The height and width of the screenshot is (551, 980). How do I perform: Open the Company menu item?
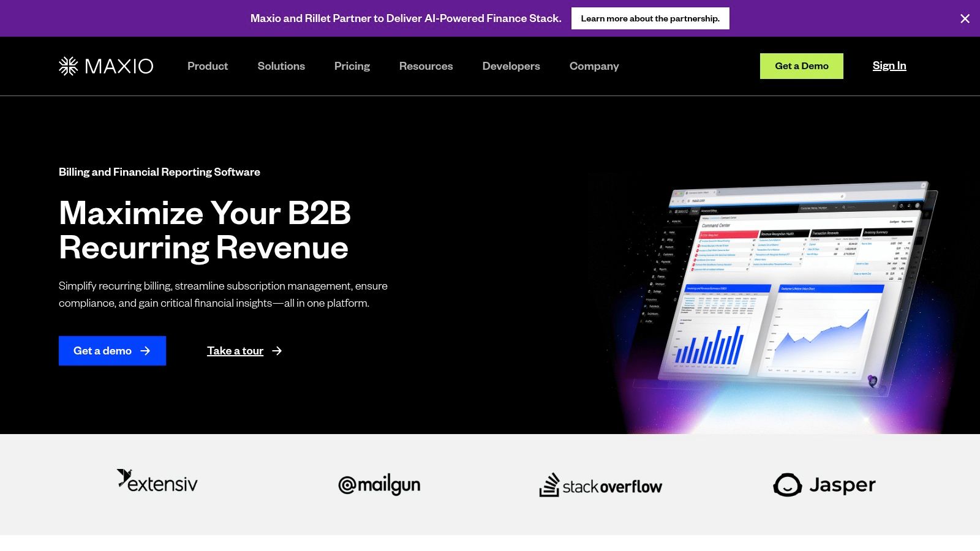click(x=594, y=66)
